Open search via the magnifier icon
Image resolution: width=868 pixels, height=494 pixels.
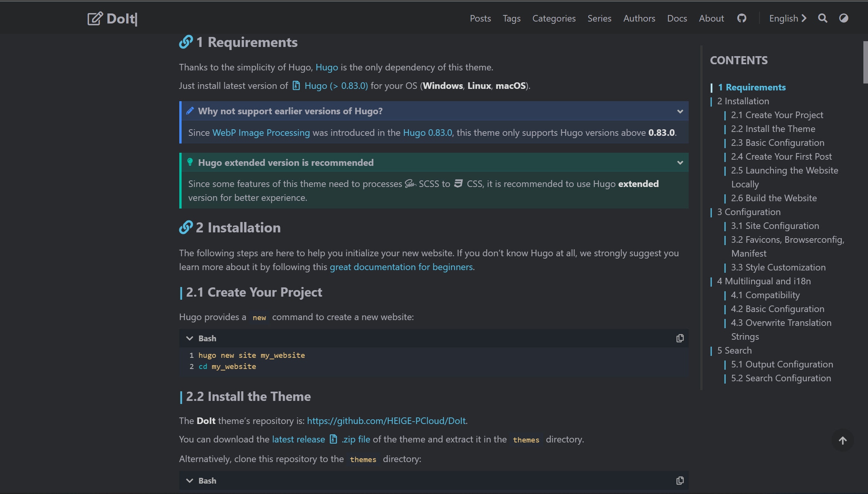[x=823, y=18]
